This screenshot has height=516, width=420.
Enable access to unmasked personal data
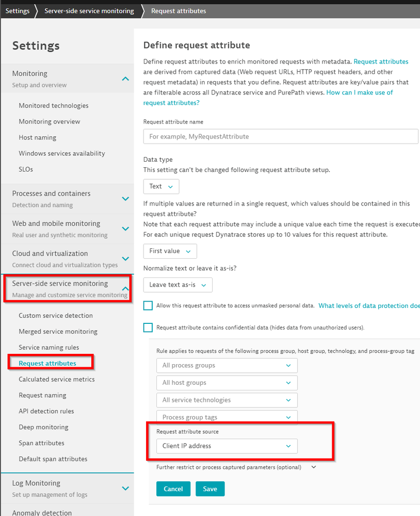click(x=148, y=306)
